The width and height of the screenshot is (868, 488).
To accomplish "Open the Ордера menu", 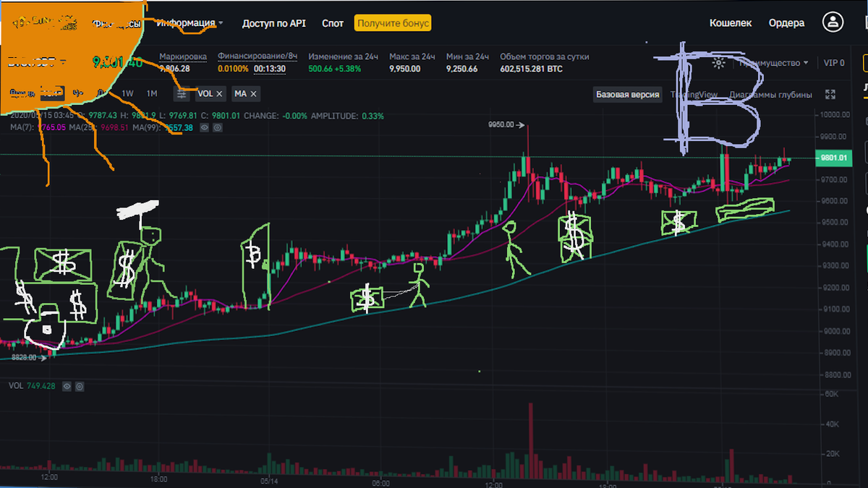I will [786, 23].
